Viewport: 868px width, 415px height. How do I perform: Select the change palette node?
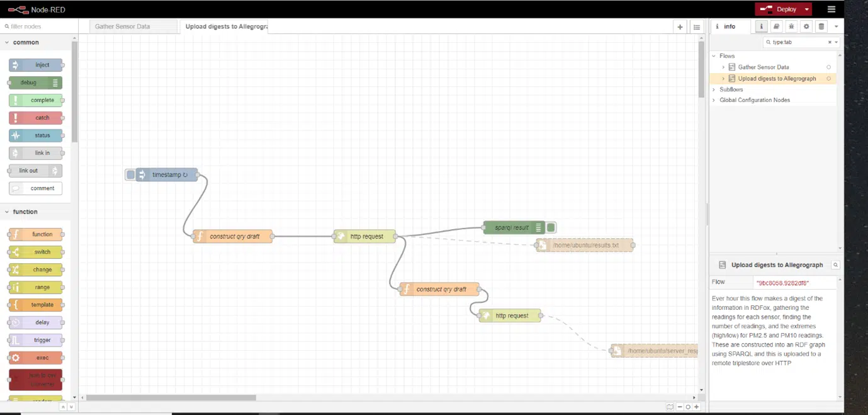coord(36,270)
